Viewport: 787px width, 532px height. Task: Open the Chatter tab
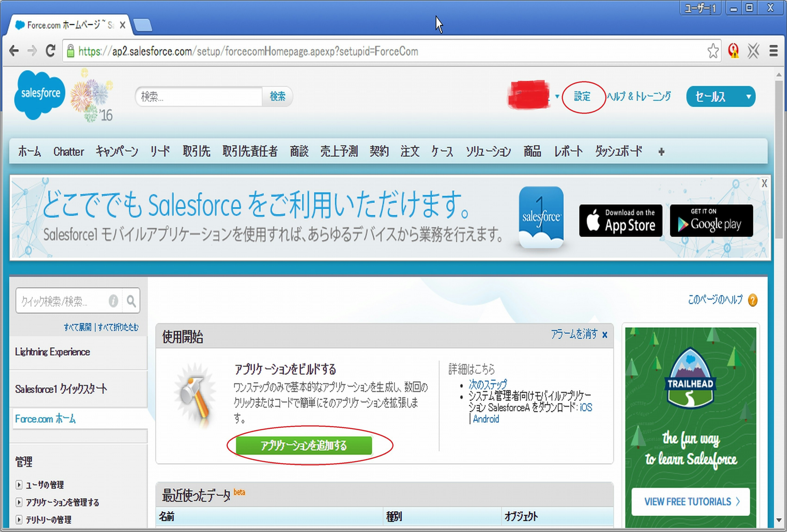(x=69, y=152)
